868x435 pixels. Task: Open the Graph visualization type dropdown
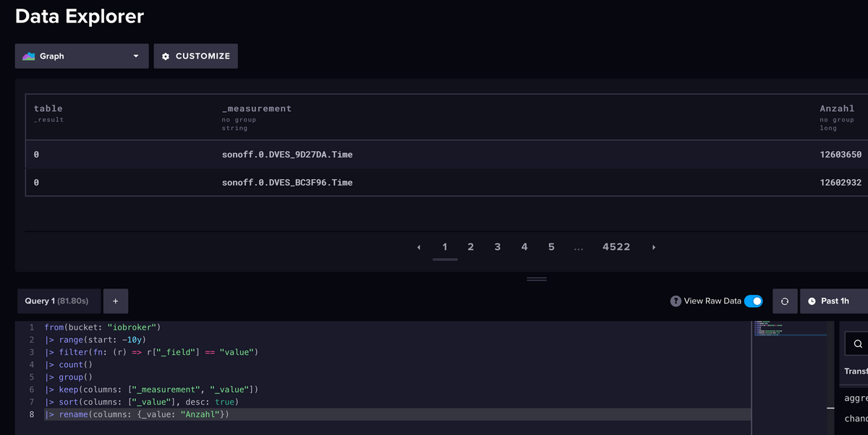point(82,56)
